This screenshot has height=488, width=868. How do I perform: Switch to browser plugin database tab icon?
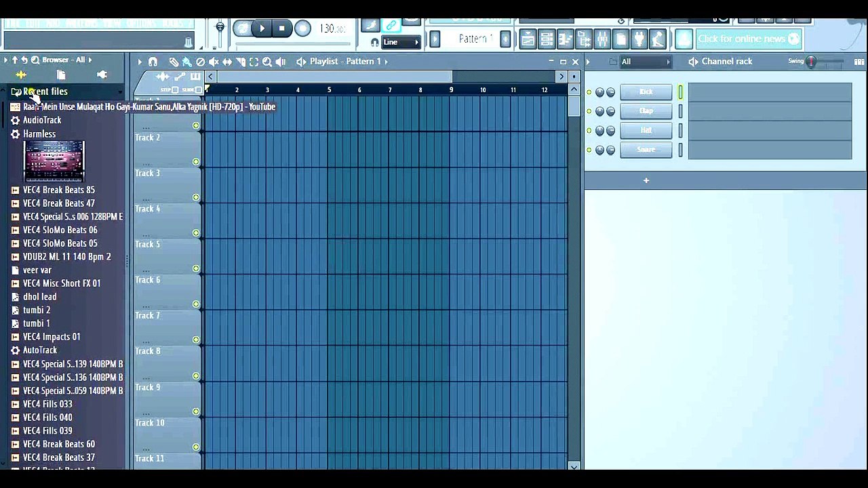point(102,75)
